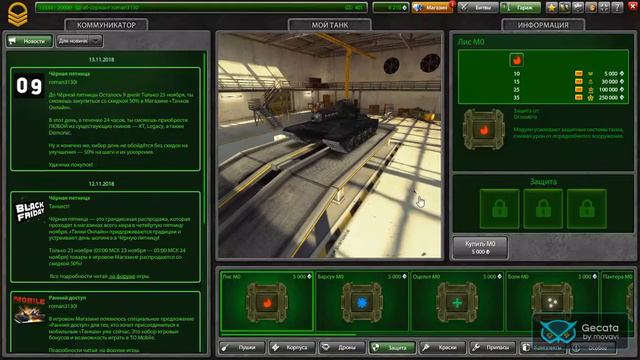Open the Магазин shop button
Screen dimensions: 640x360
[432, 7]
